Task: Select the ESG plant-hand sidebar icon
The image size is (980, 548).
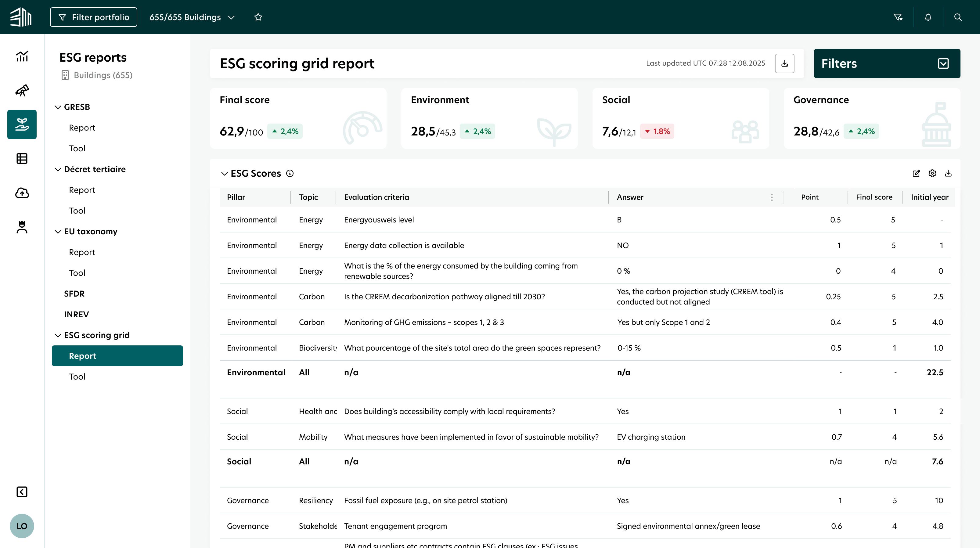Action: (x=22, y=124)
